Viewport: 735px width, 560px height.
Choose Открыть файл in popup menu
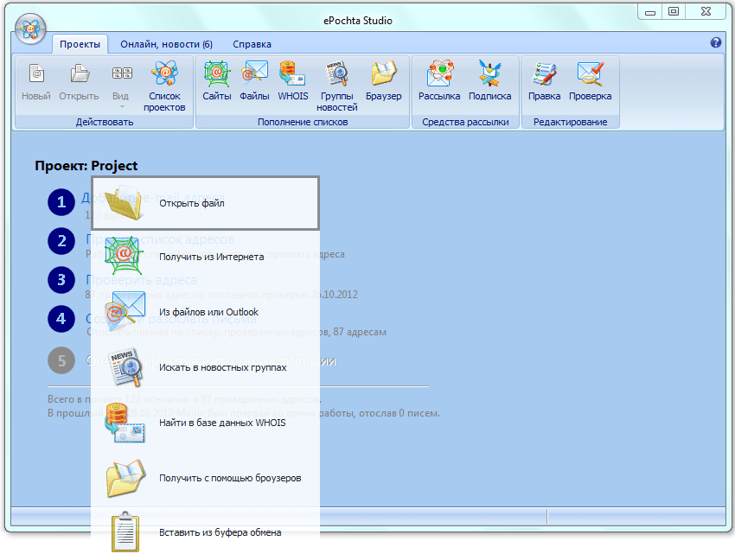(x=205, y=203)
